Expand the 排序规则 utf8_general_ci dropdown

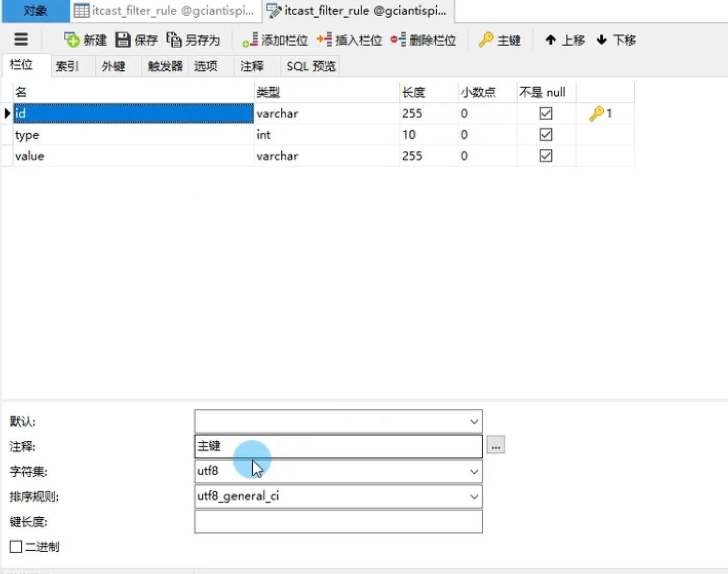[474, 496]
